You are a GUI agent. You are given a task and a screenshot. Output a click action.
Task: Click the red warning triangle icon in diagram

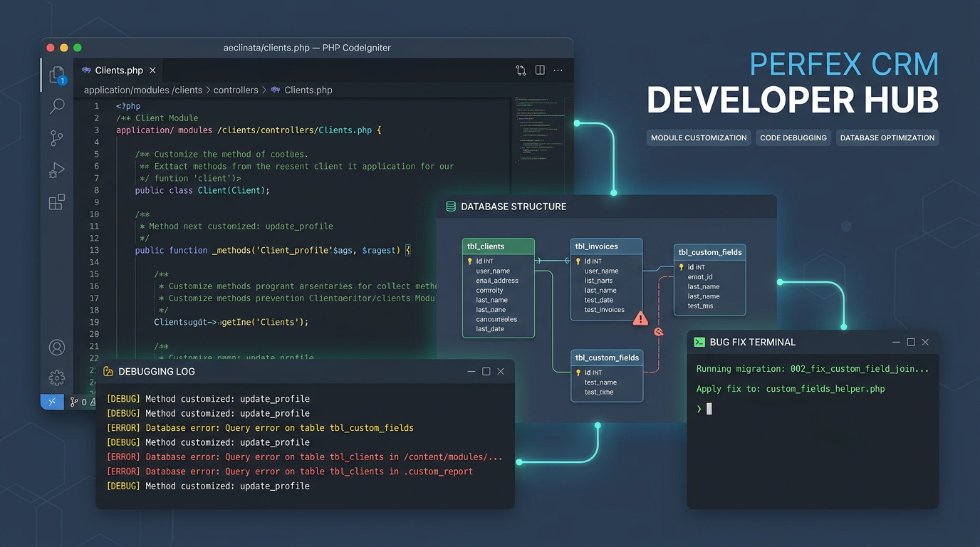click(x=640, y=318)
